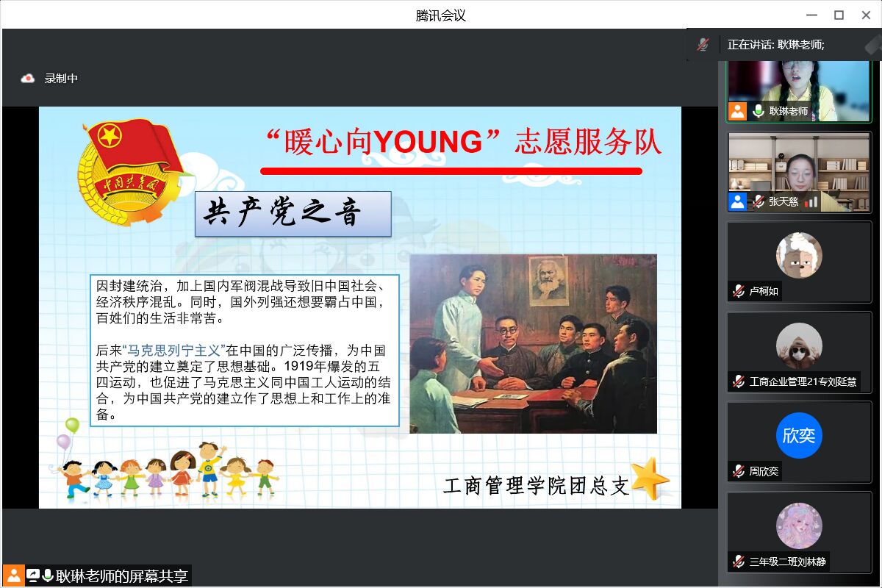Click the 录制中 recording status label
The image size is (882, 588).
(61, 79)
